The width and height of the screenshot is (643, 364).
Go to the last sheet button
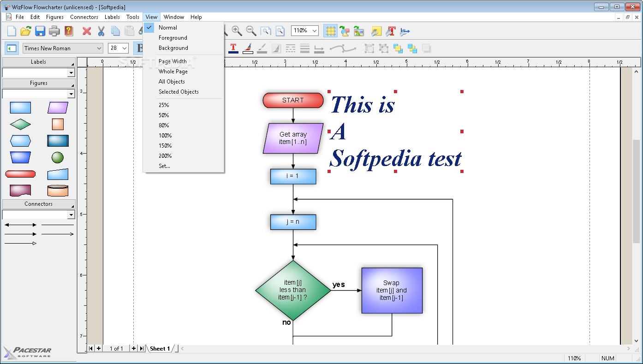click(x=141, y=349)
